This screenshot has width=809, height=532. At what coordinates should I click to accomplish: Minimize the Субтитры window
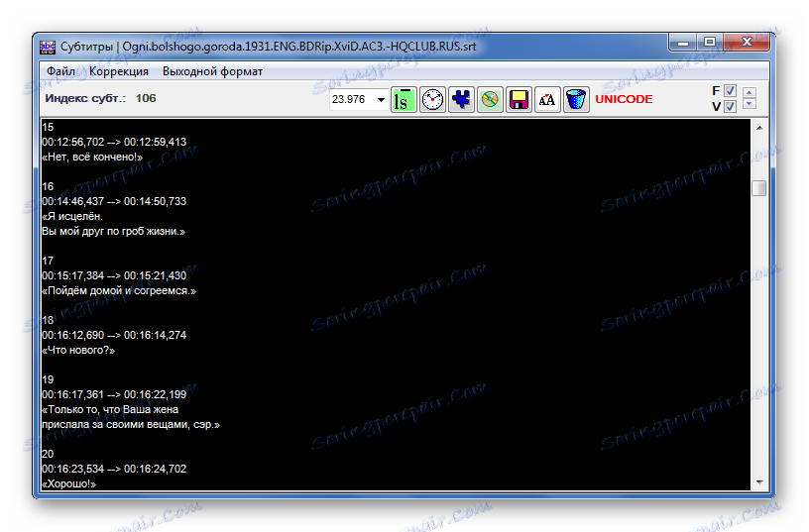pyautogui.click(x=683, y=43)
